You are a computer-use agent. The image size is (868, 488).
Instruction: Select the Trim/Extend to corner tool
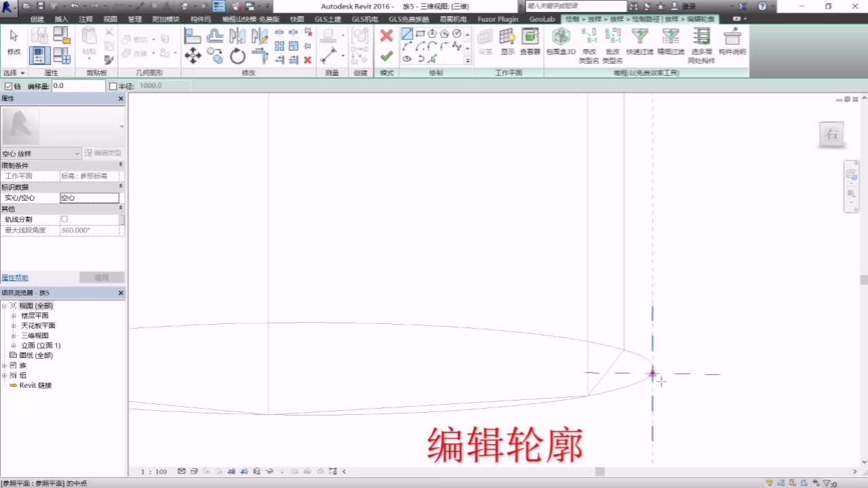click(260, 56)
